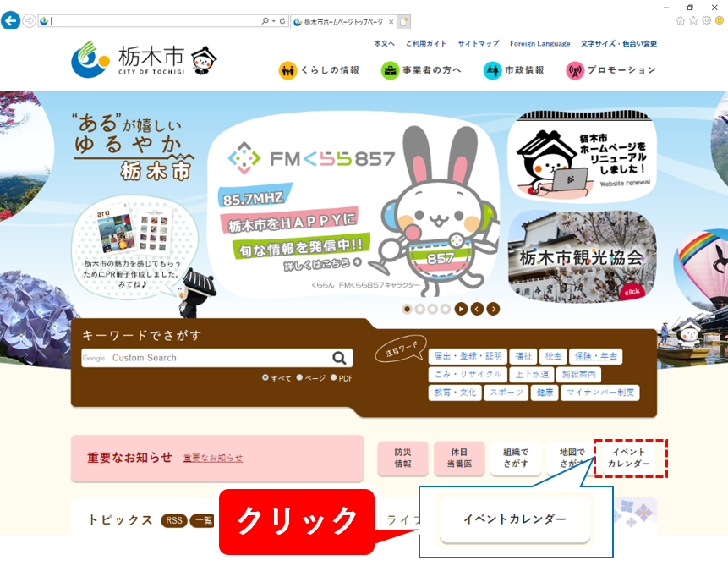Click the favorites star icon
The width and height of the screenshot is (728, 566).
[x=693, y=20]
